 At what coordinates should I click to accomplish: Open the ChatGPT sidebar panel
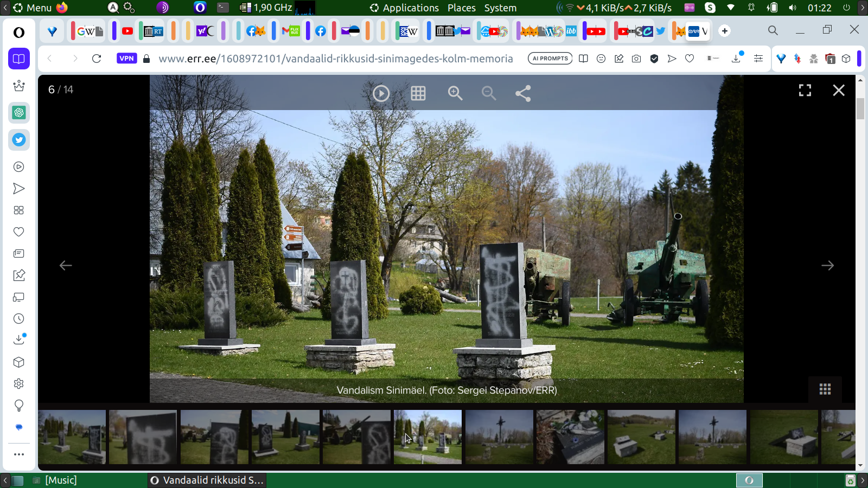19,113
